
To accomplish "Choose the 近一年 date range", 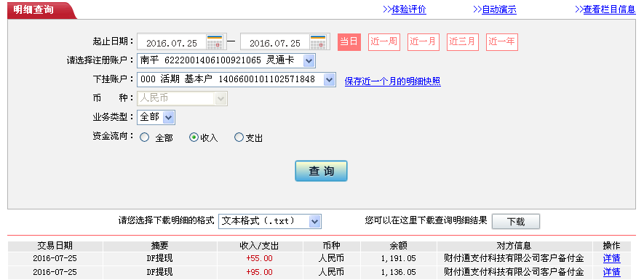I will click(x=502, y=42).
